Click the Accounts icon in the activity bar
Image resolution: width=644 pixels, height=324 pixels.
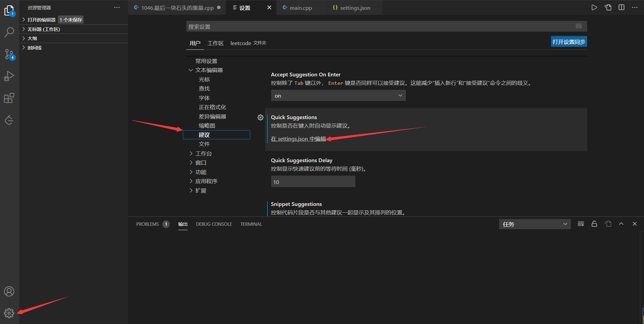pyautogui.click(x=9, y=291)
